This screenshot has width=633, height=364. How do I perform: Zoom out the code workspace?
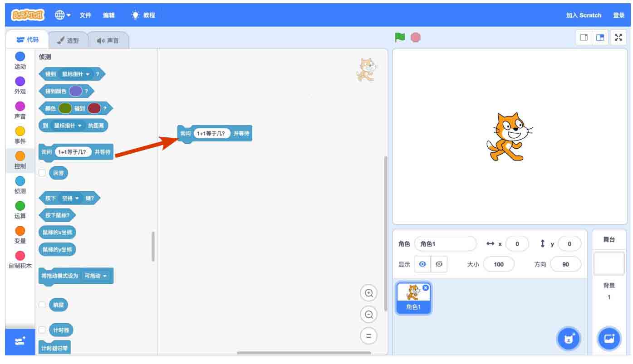coord(368,314)
